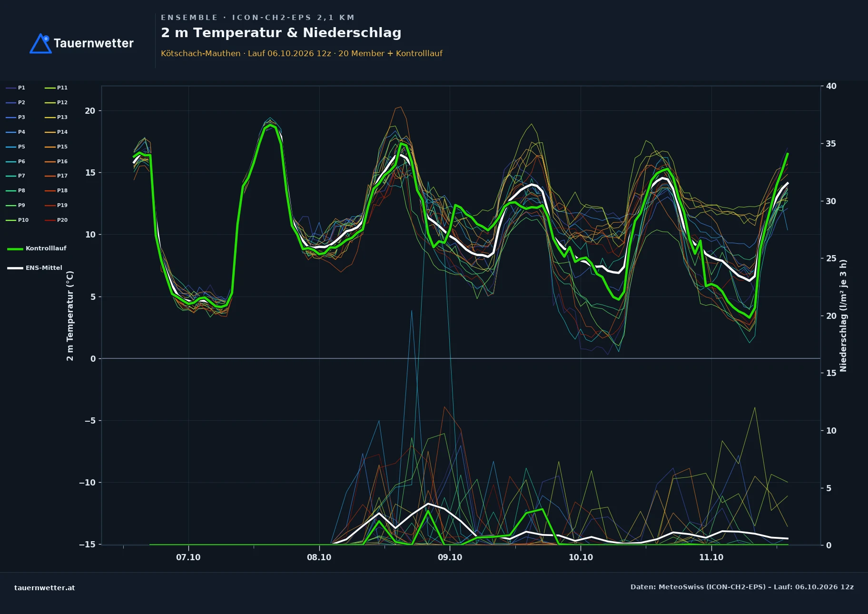The image size is (868, 614).
Task: Click the P8 legend entry
Action: click(x=15, y=190)
